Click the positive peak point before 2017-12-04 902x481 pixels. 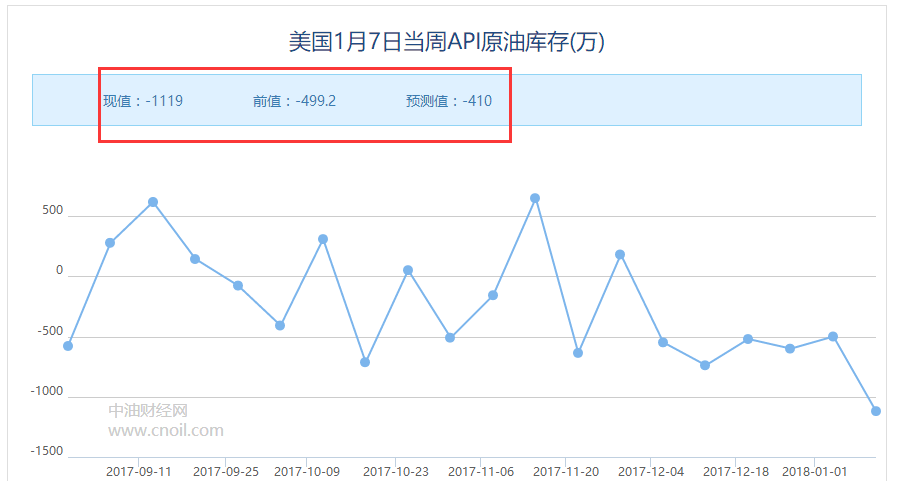pyautogui.click(x=620, y=254)
